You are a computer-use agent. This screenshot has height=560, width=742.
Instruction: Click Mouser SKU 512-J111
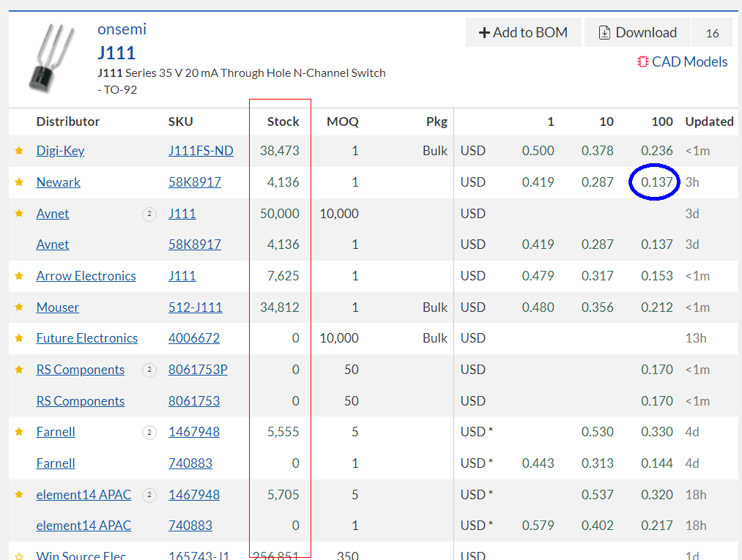196,307
